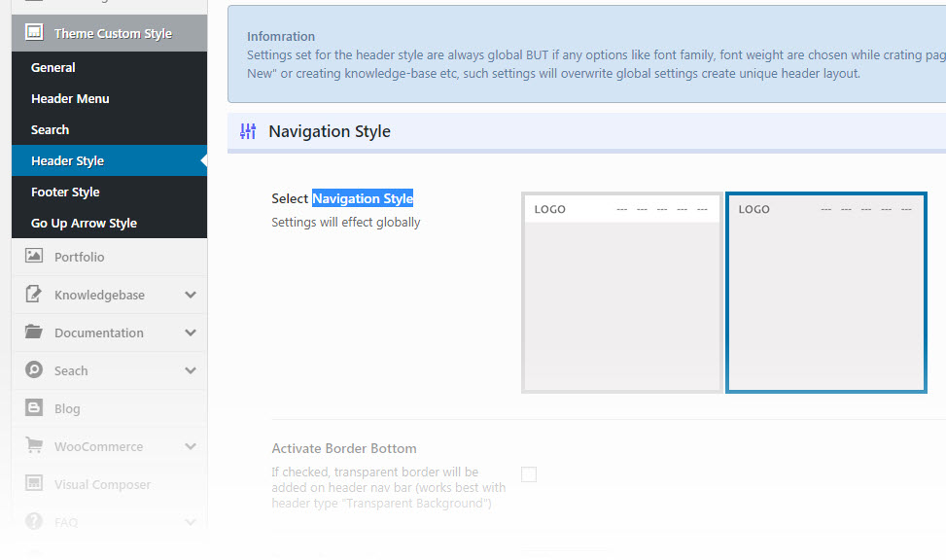The image size is (946, 560).
Task: Expand the Seach submenu chevron
Action: [190, 370]
